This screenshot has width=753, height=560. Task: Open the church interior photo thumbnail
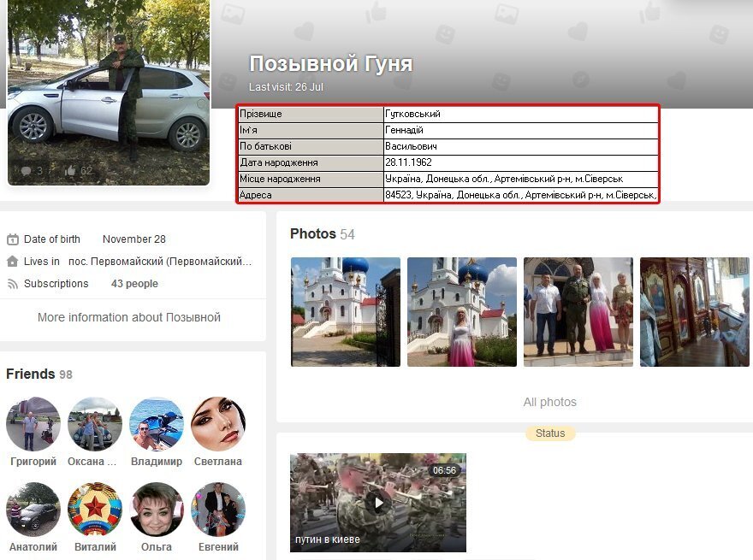[694, 311]
